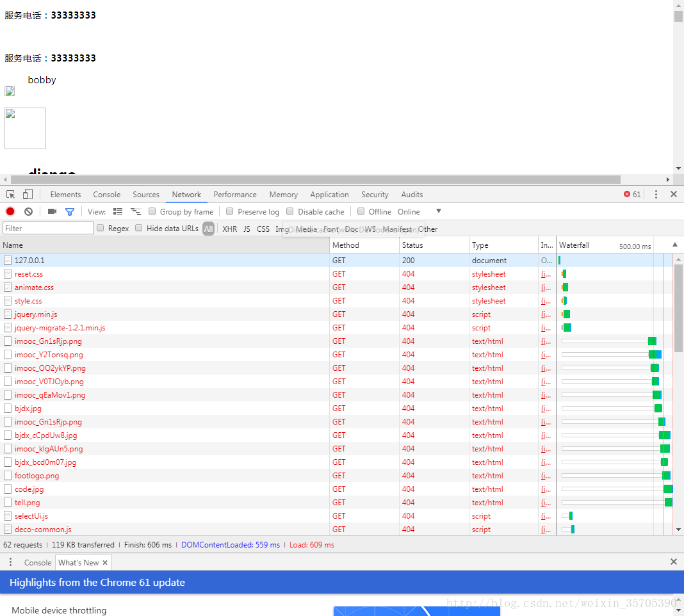Open the Performance tab
The image size is (684, 616).
coord(234,195)
